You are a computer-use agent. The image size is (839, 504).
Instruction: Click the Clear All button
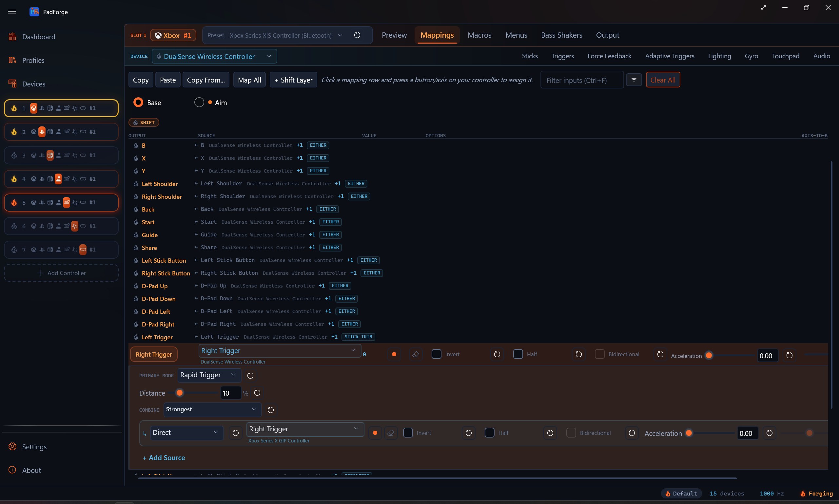663,80
